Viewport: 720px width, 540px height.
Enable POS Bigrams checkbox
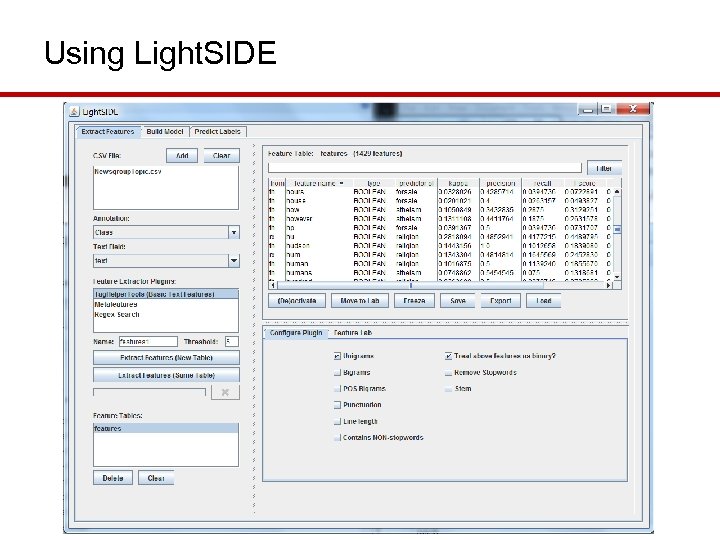click(338, 388)
